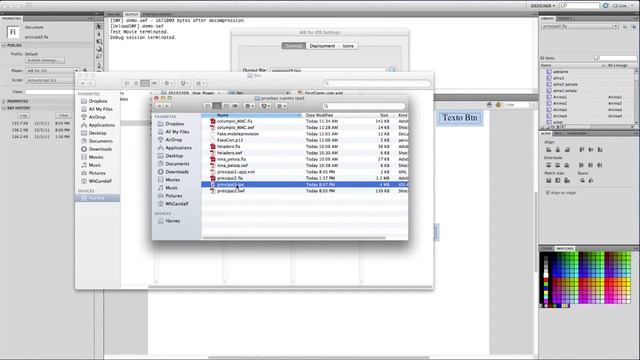Go back in the front Finder window
Image resolution: width=640 pixels, height=360 pixels.
[x=159, y=106]
